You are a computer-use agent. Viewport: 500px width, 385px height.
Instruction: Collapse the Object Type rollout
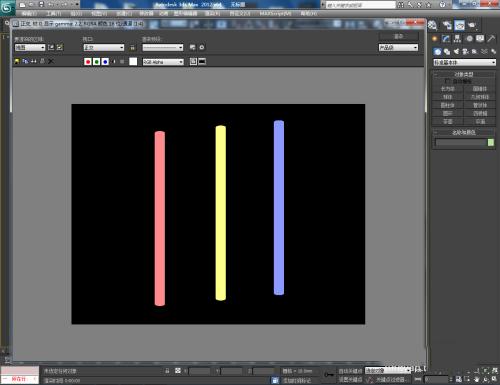click(x=464, y=74)
